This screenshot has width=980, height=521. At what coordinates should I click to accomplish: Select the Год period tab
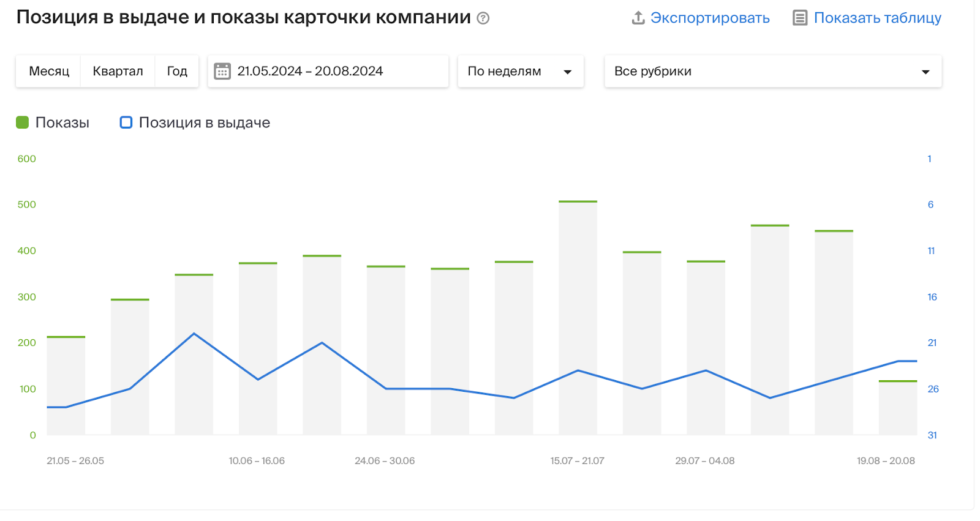(177, 71)
